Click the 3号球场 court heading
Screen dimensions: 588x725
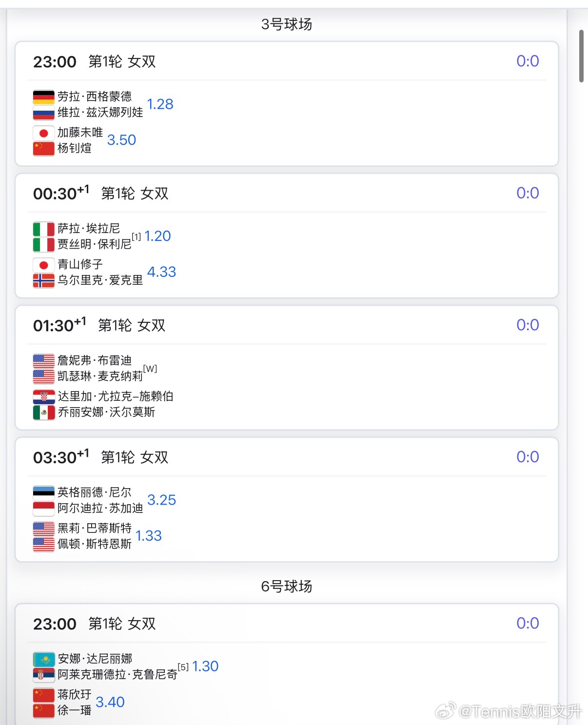(x=287, y=24)
